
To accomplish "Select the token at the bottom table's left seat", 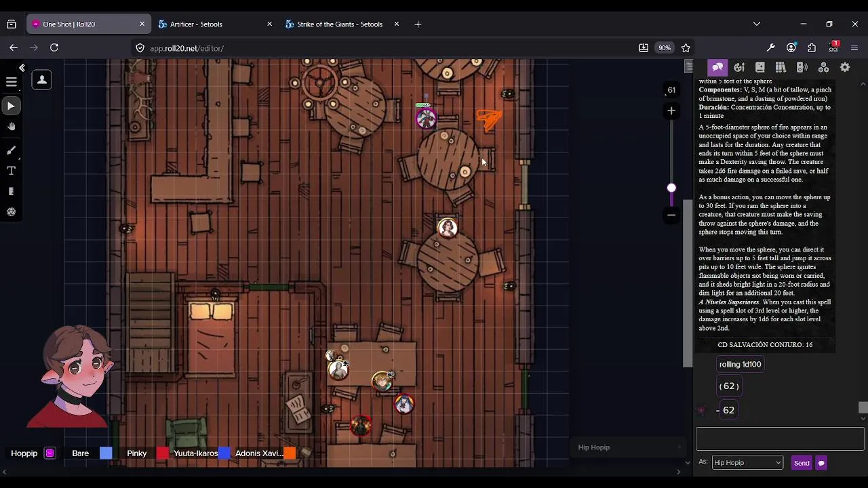I will pos(338,369).
